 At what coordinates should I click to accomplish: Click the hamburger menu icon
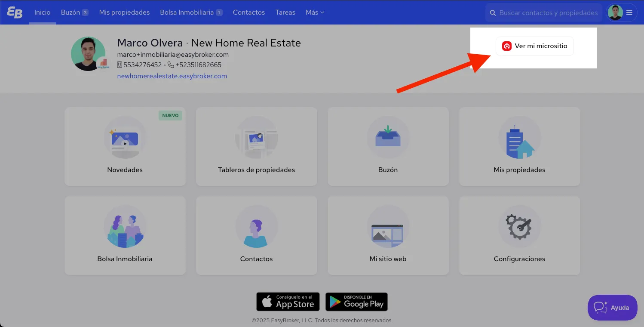click(x=629, y=12)
